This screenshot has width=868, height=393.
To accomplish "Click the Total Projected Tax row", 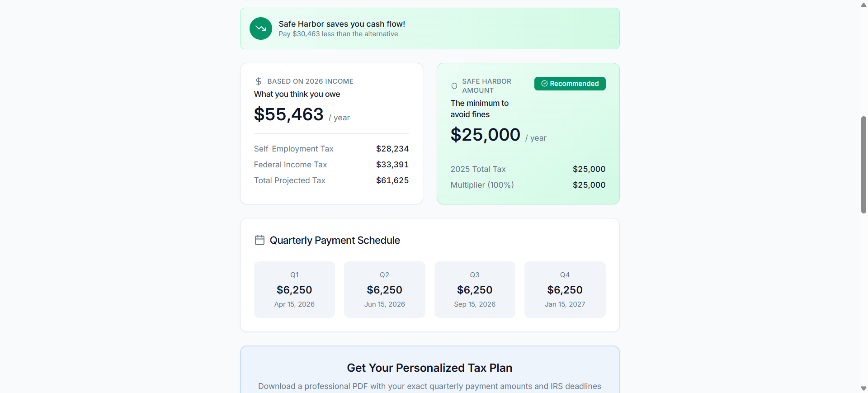I will click(x=331, y=180).
